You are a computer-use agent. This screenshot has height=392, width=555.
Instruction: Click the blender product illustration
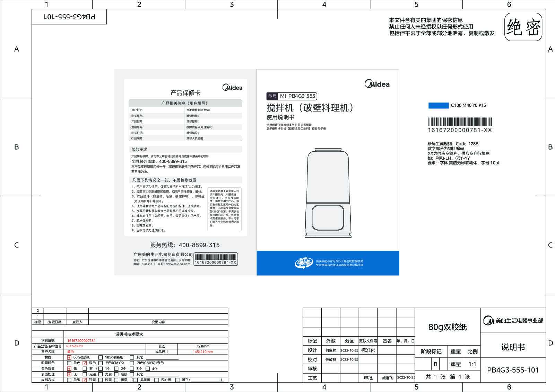328,193
